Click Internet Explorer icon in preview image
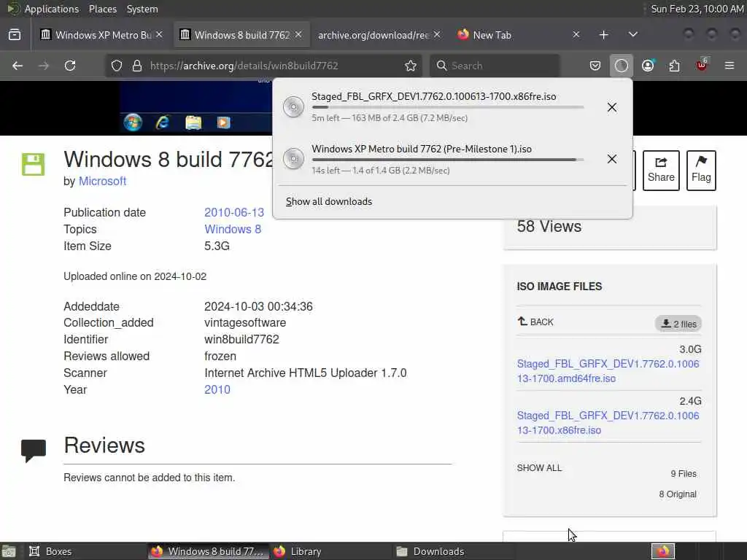 coord(163,122)
